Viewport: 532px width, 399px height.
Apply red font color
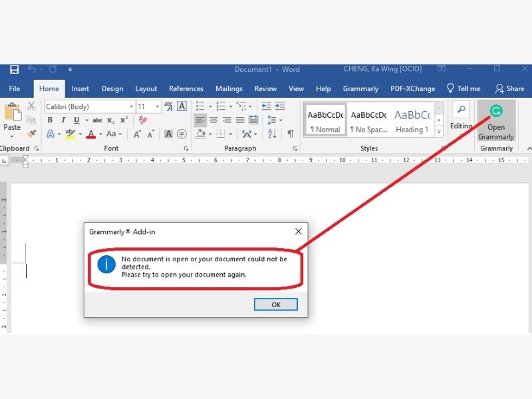[x=90, y=134]
